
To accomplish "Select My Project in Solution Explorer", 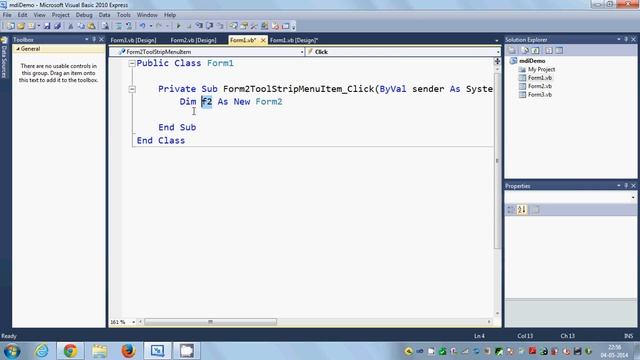I will [541, 69].
